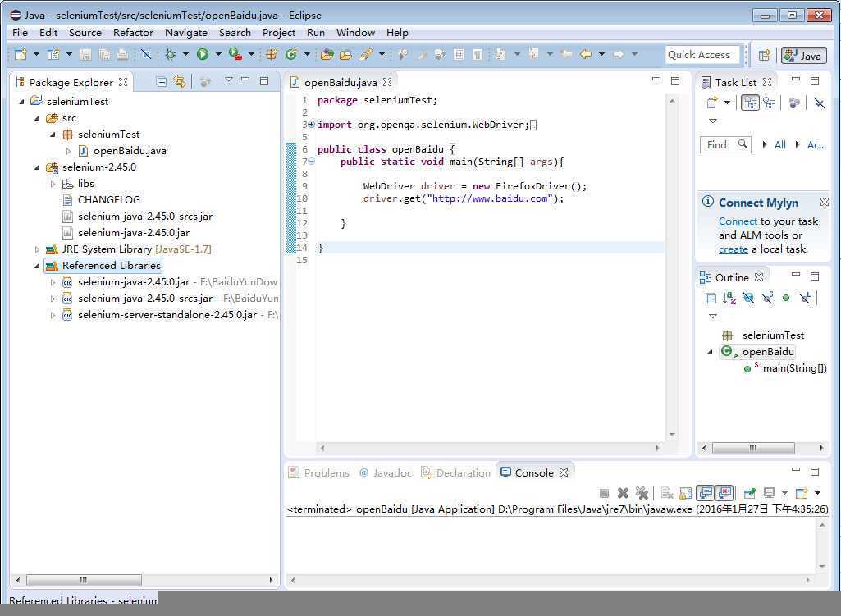Image resolution: width=841 pixels, height=616 pixels.
Task: Open the Navigate menu
Action: pos(186,33)
